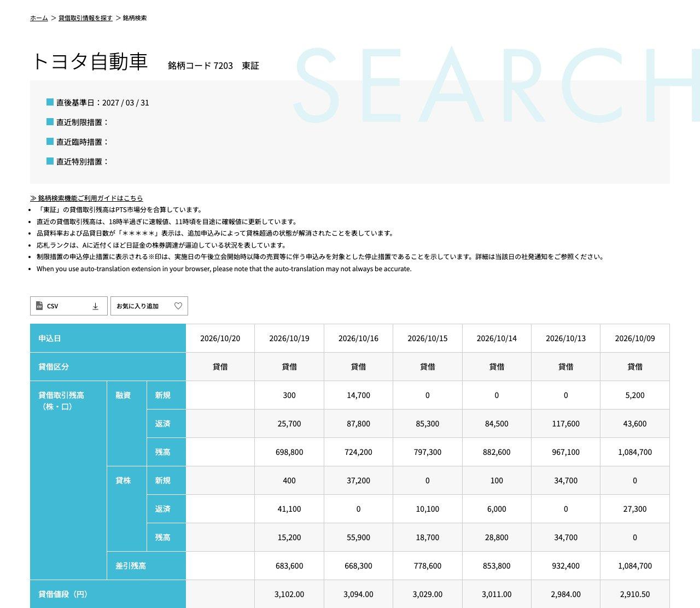
Task: Select the 2026/10/14 date column header
Action: click(x=497, y=338)
